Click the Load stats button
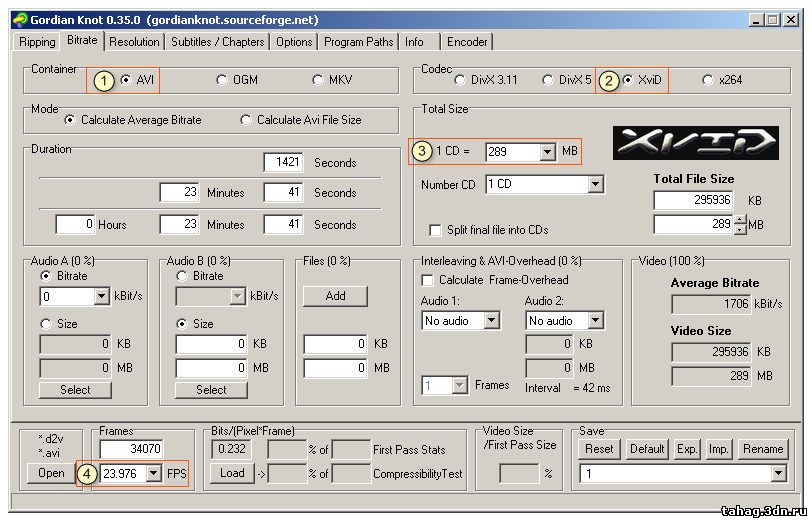The image size is (812, 521). coord(232,473)
